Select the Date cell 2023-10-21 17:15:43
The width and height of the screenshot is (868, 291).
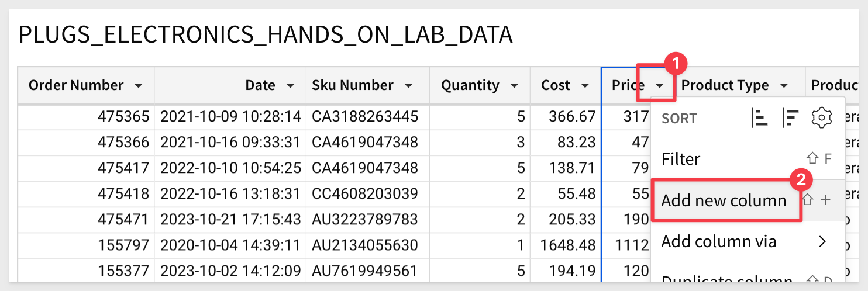[x=230, y=219]
